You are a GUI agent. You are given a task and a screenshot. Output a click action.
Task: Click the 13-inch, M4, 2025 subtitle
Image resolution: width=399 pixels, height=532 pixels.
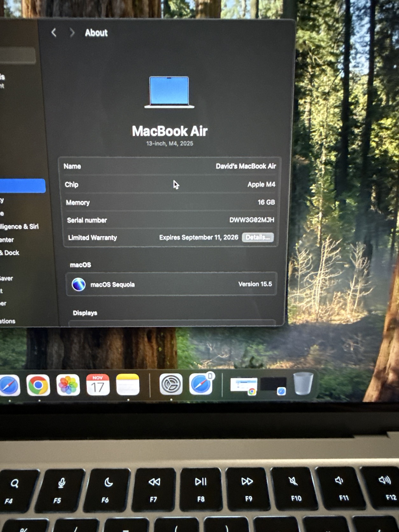coord(170,143)
